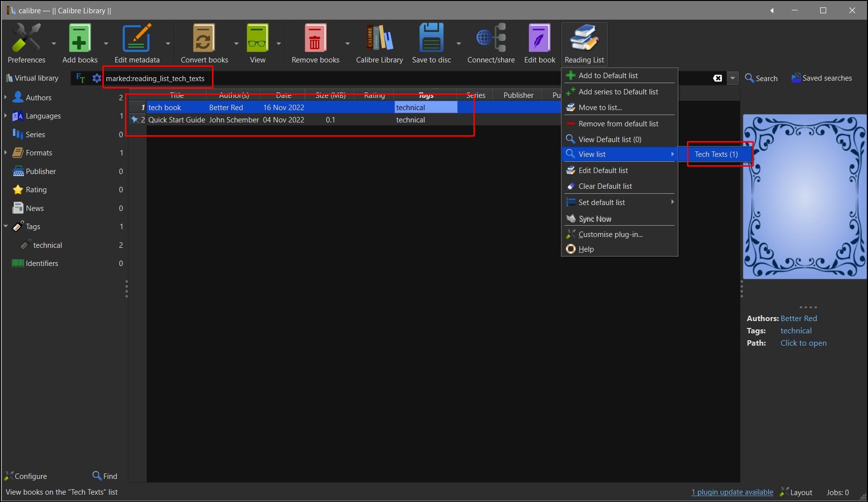Collapse the Tags tree node
The height and width of the screenshot is (502, 868).
point(5,227)
